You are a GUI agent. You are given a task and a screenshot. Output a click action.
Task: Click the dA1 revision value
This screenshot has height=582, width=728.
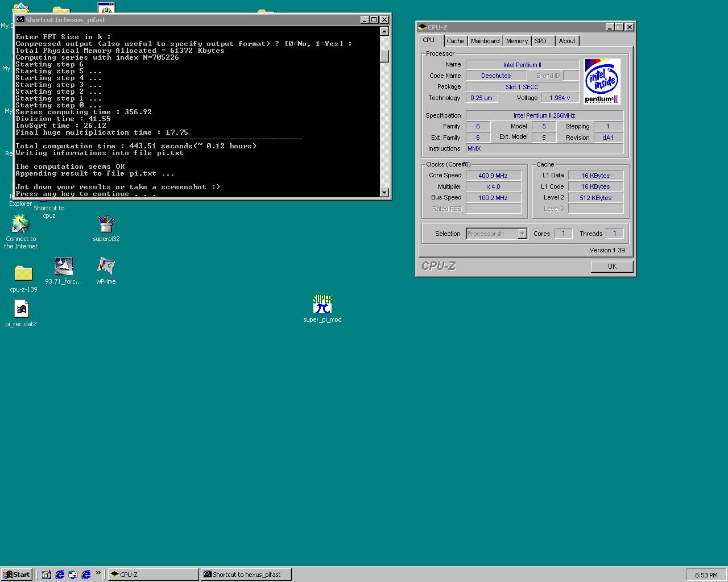608,138
